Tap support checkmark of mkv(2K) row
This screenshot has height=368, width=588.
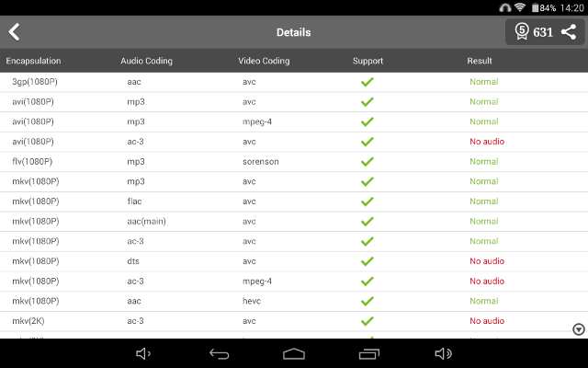(367, 321)
